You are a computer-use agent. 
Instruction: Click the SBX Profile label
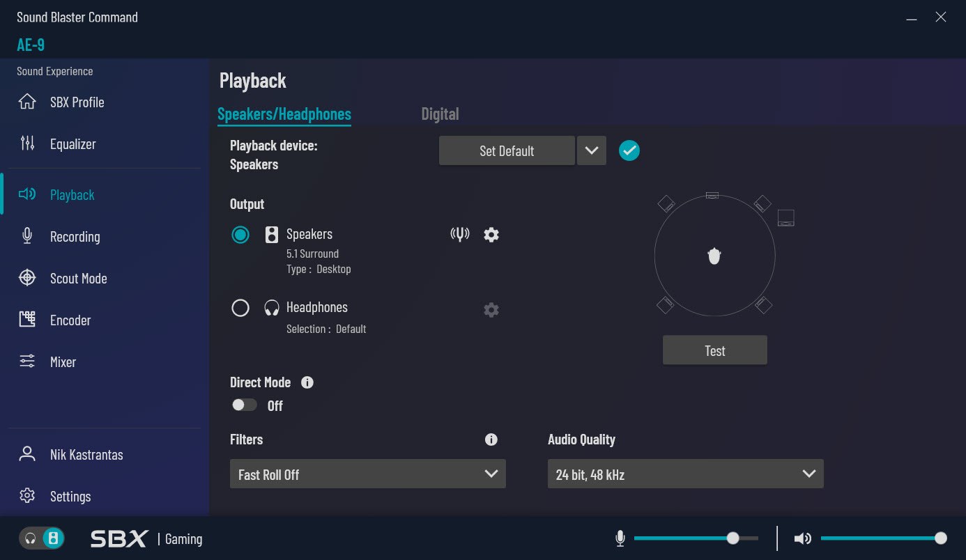tap(77, 102)
